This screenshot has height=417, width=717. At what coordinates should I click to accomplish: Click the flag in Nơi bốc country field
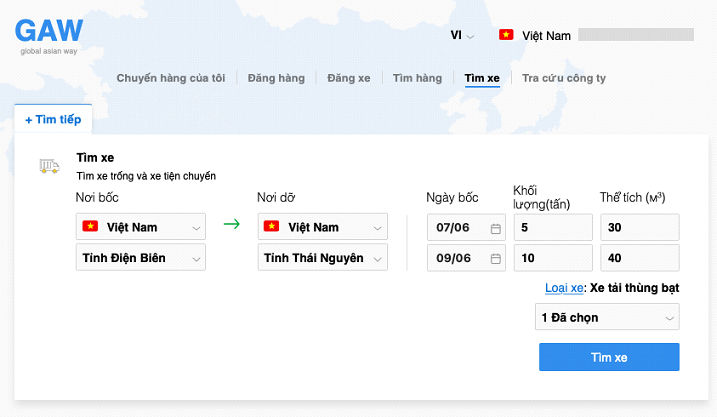point(90,227)
